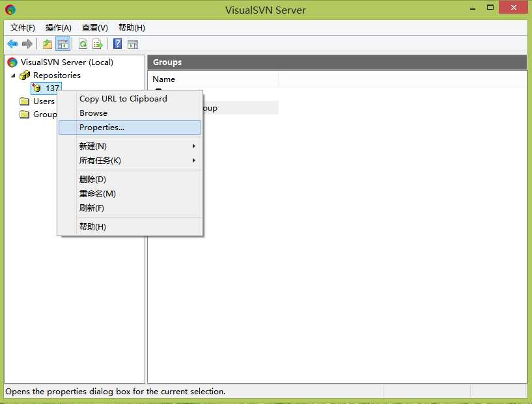Open the 帮助(H) menu in menu bar
532x404 pixels.
[x=132, y=28]
